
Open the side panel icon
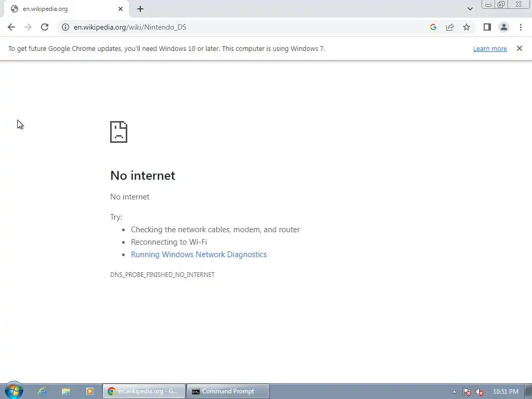(x=487, y=27)
